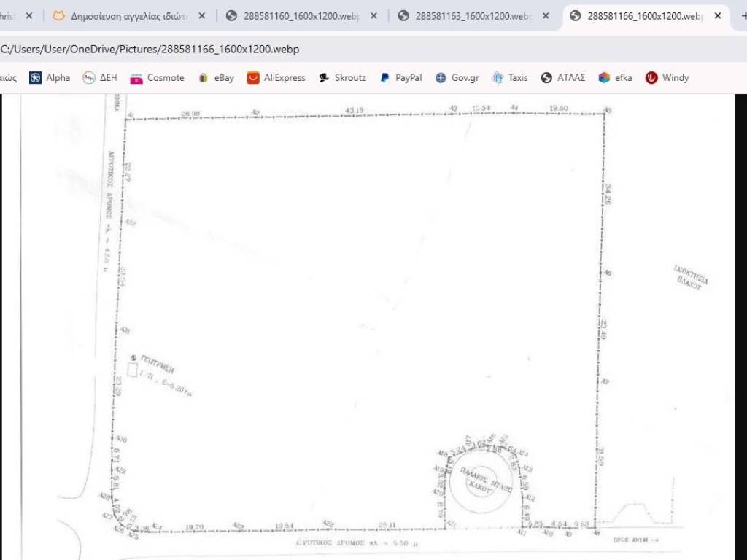Open the PayPal bookmark
The height and width of the screenshot is (560, 747).
[x=400, y=78]
